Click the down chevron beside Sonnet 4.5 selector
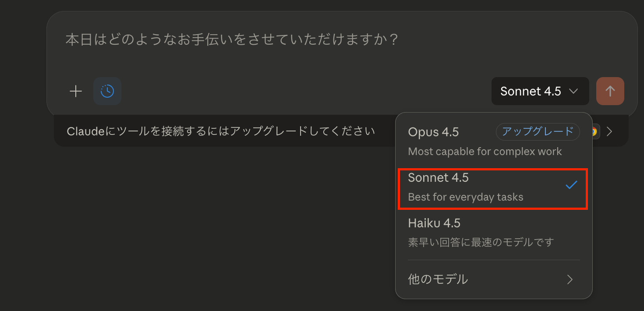 pos(573,91)
